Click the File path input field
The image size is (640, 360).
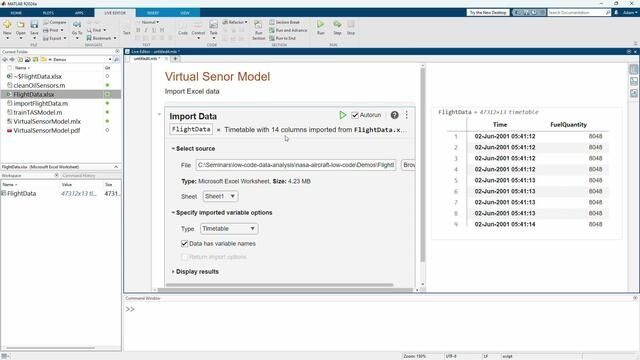(x=296, y=165)
